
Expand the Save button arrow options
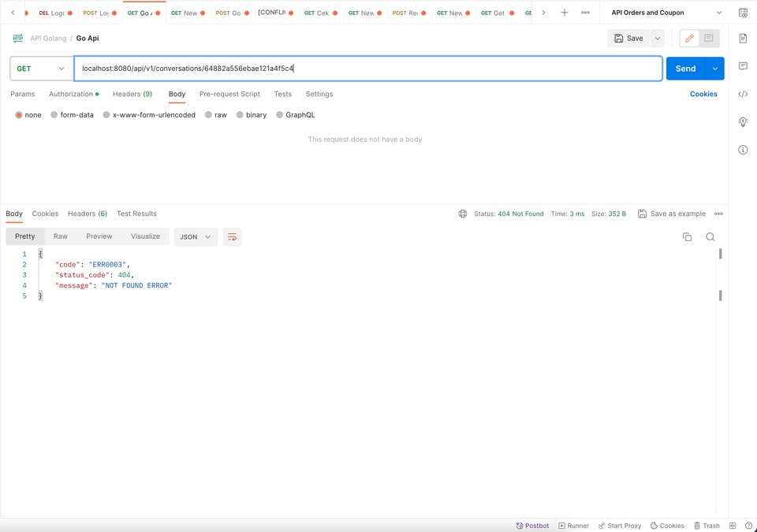[x=657, y=38]
